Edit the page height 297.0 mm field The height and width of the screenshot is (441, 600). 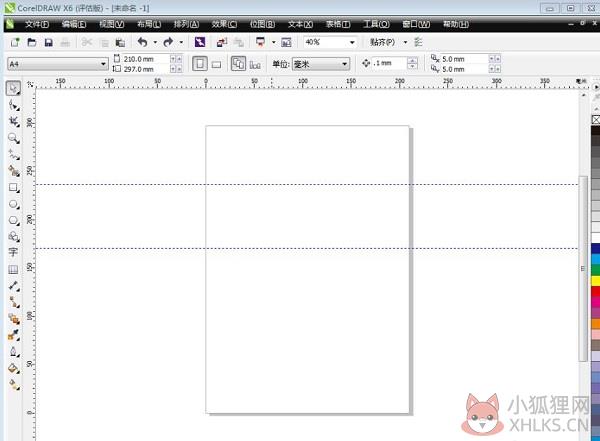pyautogui.click(x=145, y=69)
